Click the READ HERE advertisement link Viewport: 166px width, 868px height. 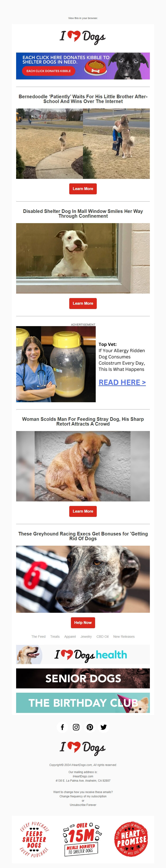(x=122, y=383)
